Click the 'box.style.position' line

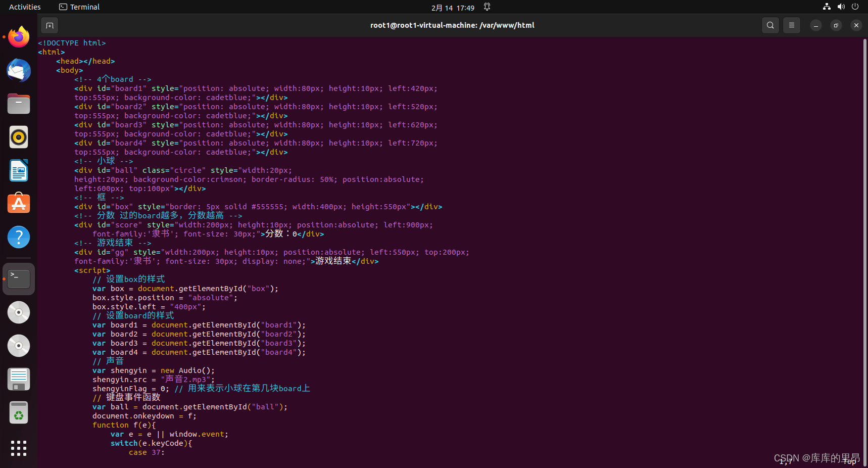[165, 298]
